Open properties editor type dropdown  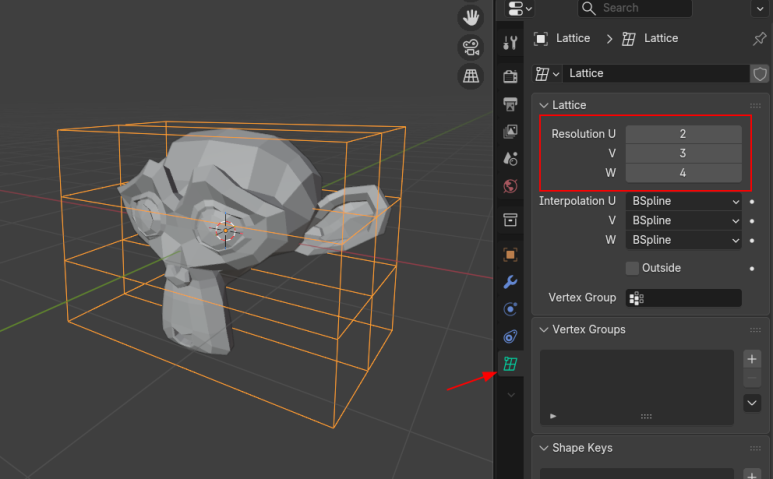(520, 8)
